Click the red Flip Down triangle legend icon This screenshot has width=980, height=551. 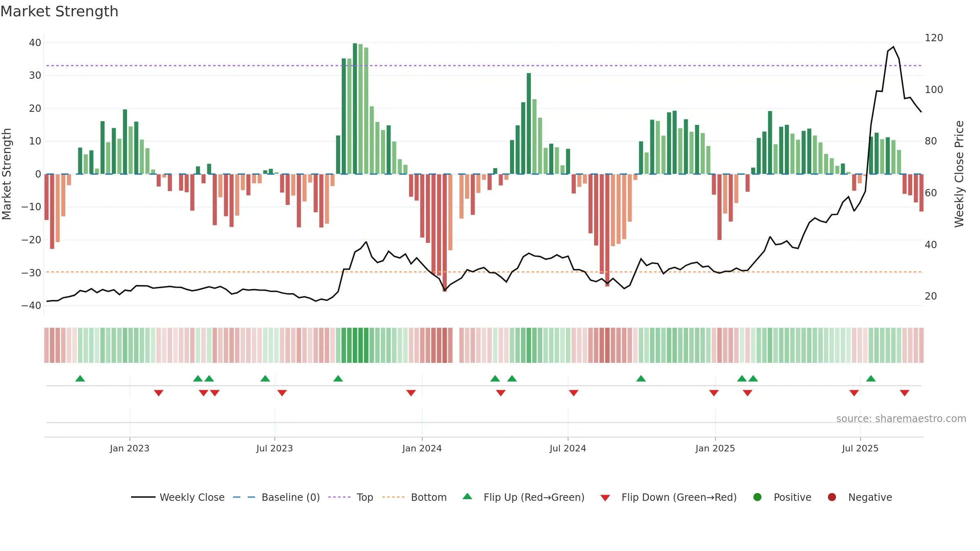point(605,498)
